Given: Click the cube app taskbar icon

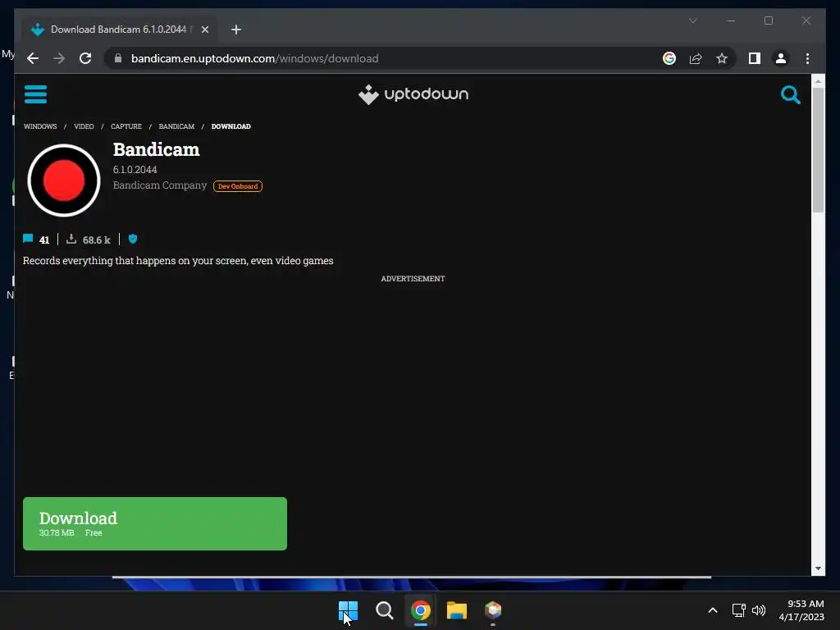Looking at the screenshot, I should pyautogui.click(x=493, y=610).
